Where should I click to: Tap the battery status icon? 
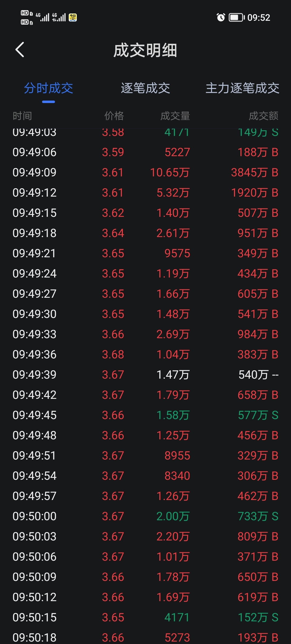(237, 18)
